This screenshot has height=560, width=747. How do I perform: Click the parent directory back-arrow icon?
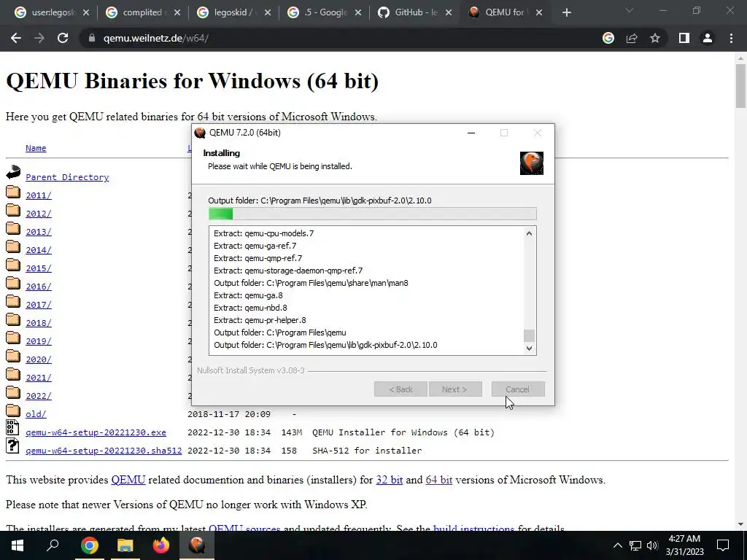coord(13,172)
